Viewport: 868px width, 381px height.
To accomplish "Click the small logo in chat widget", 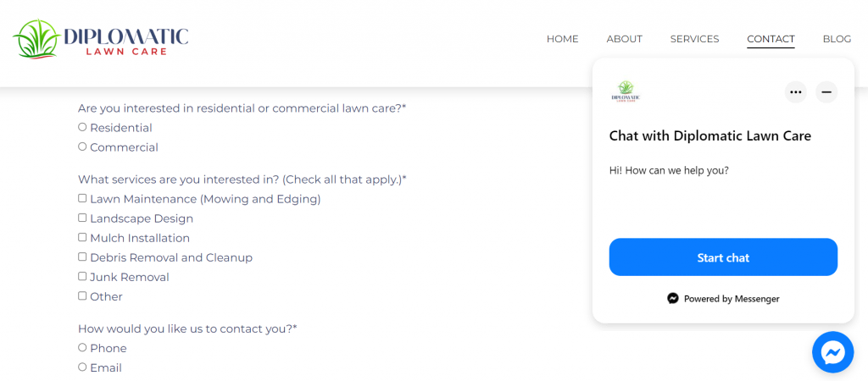I will pyautogui.click(x=626, y=91).
